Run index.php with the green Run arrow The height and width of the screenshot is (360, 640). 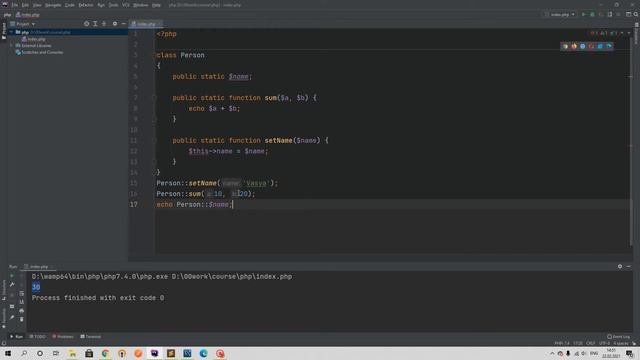[584, 14]
